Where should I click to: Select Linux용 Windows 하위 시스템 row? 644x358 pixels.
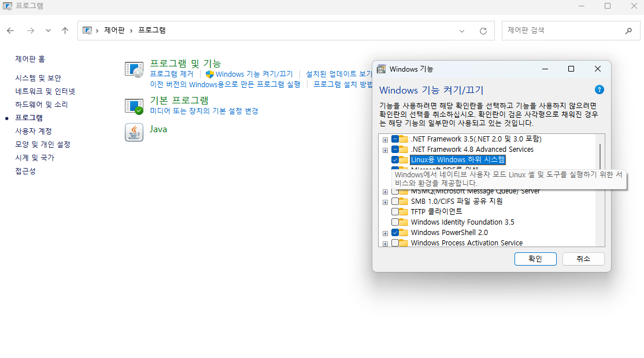point(457,160)
